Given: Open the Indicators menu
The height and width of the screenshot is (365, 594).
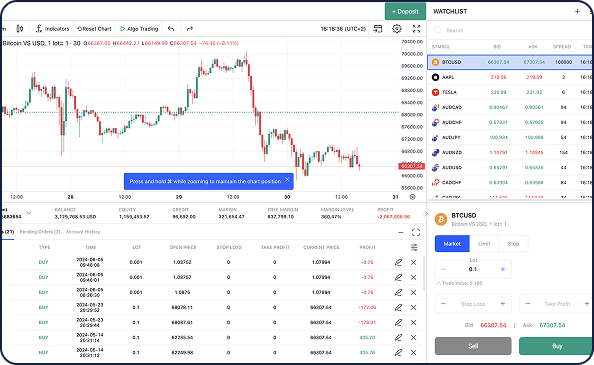Looking at the screenshot, I should (x=52, y=29).
